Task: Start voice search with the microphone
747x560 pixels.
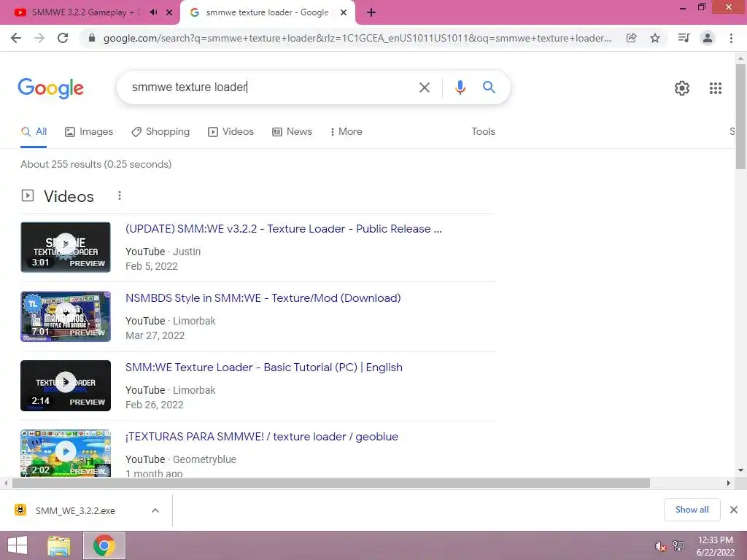Action: pos(460,87)
